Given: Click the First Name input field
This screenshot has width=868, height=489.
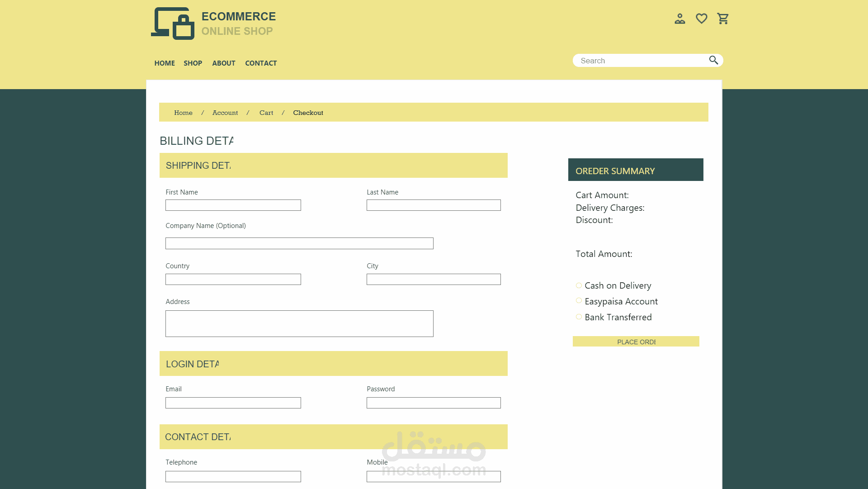Looking at the screenshot, I should [x=233, y=205].
